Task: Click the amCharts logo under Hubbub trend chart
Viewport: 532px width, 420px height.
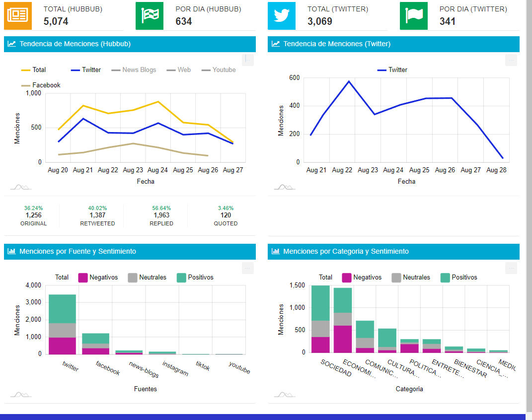Action: [21, 187]
